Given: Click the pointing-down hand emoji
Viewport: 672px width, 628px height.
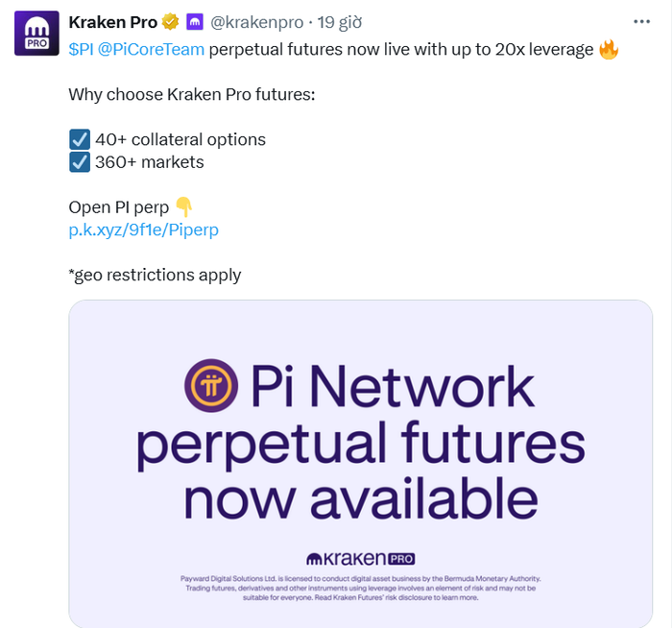Looking at the screenshot, I should [x=184, y=207].
